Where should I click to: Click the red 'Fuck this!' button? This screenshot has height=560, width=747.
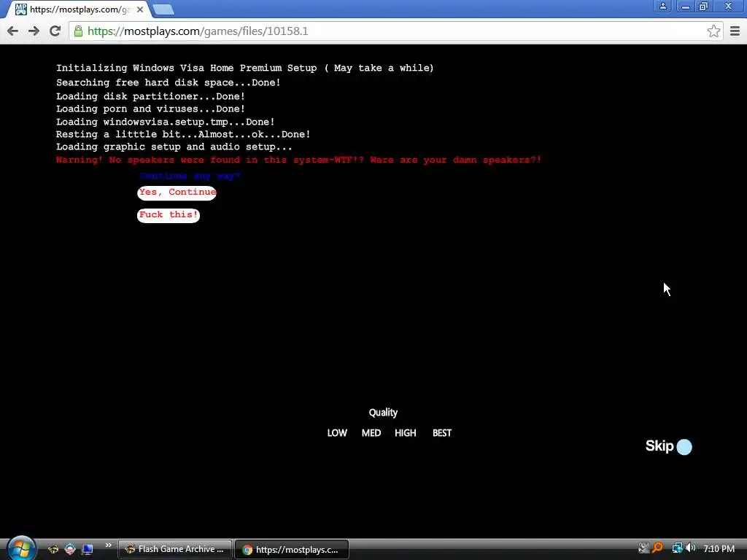coord(169,215)
